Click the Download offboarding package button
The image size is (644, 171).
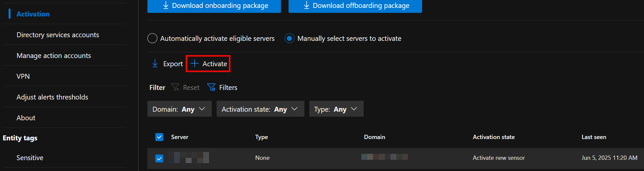pyautogui.click(x=355, y=6)
